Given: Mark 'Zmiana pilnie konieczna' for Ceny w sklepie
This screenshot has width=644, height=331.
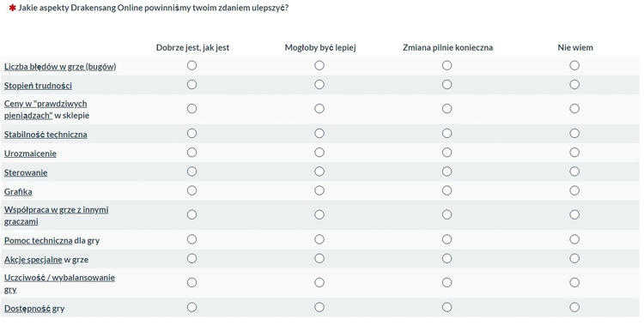Looking at the screenshot, I should click(x=447, y=109).
